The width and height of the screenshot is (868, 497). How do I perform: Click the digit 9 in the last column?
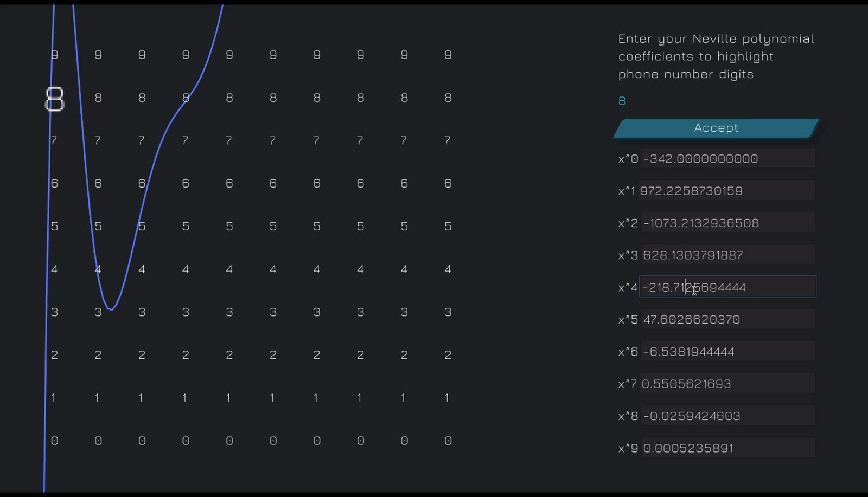[448, 55]
